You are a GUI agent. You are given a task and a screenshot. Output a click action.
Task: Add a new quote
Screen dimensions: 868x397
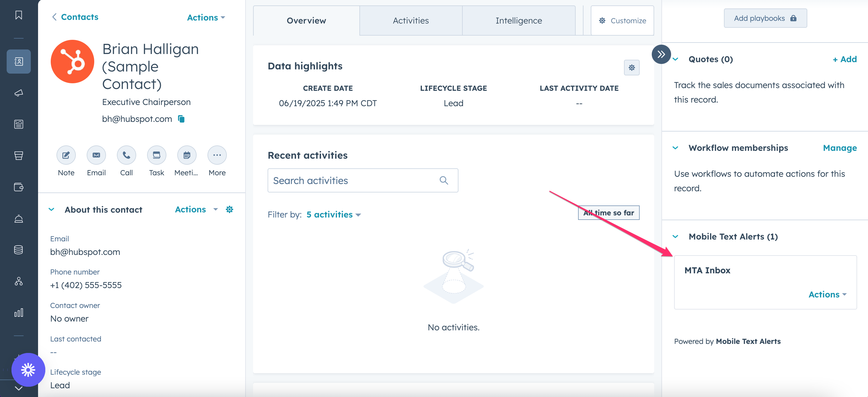844,59
